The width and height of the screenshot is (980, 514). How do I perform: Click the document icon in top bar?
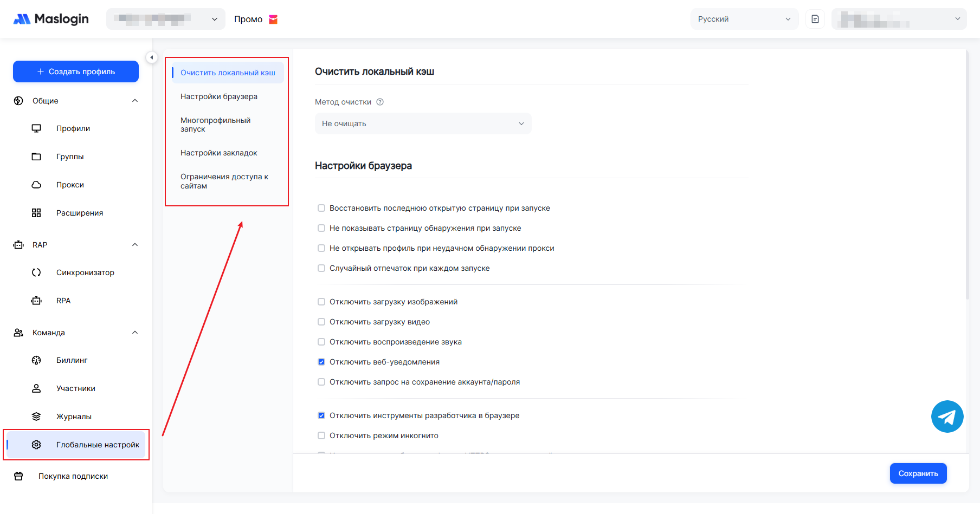tap(815, 19)
